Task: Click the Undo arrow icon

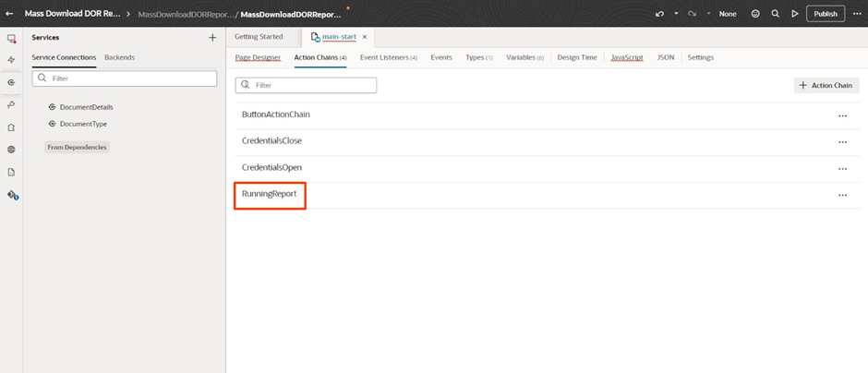Action: click(x=659, y=14)
